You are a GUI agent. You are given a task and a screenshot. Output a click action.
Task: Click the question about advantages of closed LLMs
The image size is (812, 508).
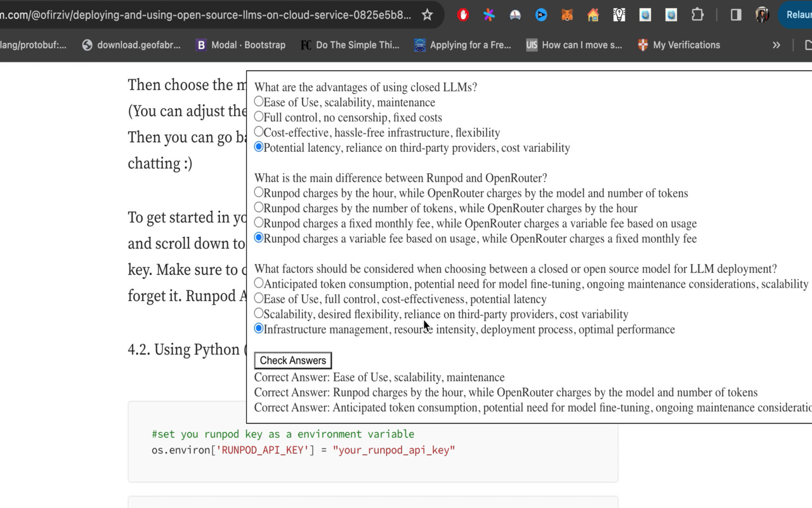365,87
